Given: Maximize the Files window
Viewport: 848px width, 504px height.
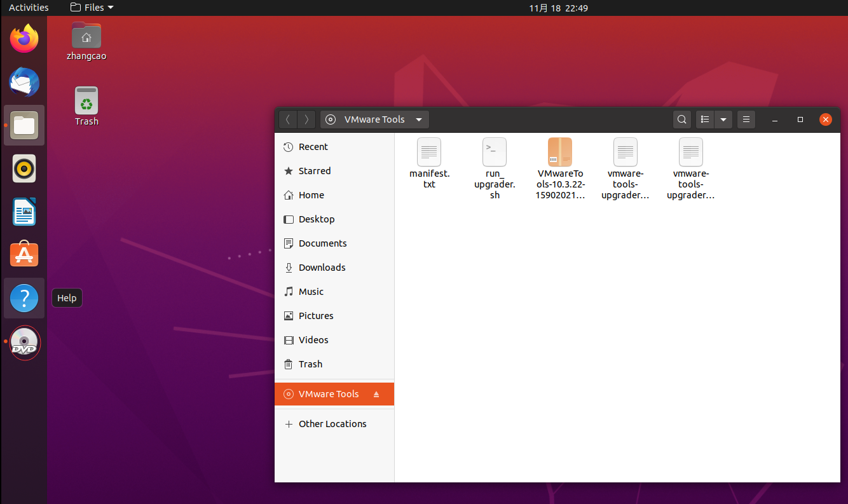Looking at the screenshot, I should click(800, 119).
